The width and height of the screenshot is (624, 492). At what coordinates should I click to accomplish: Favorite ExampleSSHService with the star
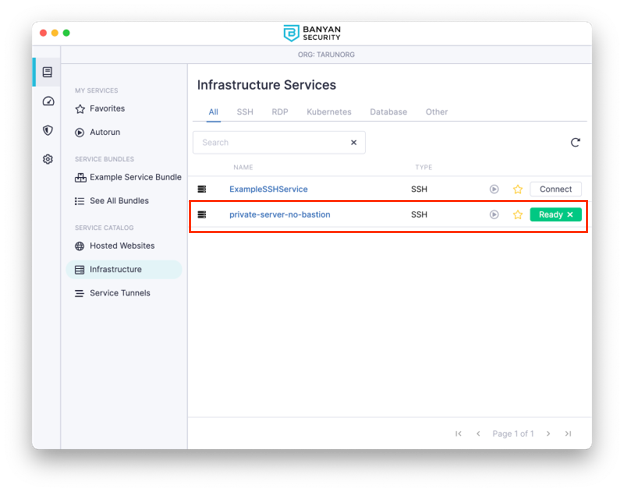click(518, 189)
